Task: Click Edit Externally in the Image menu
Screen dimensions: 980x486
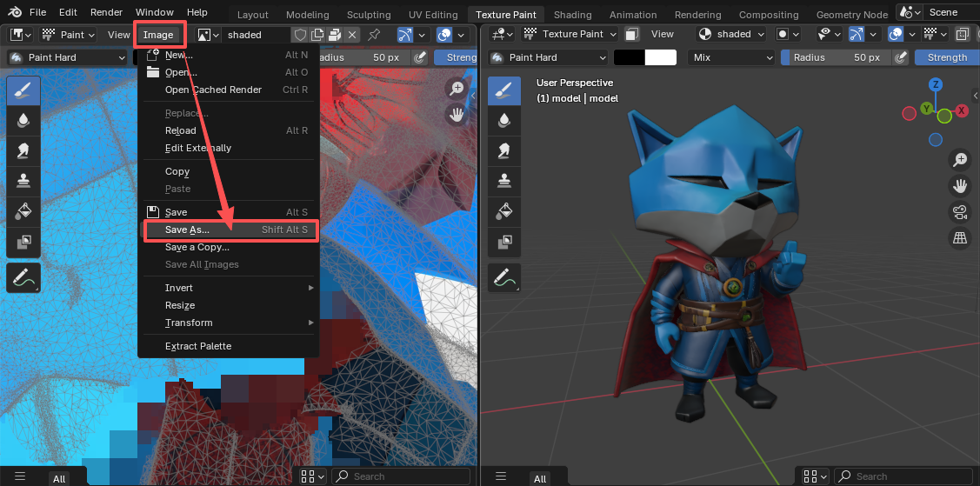Action: click(x=198, y=148)
